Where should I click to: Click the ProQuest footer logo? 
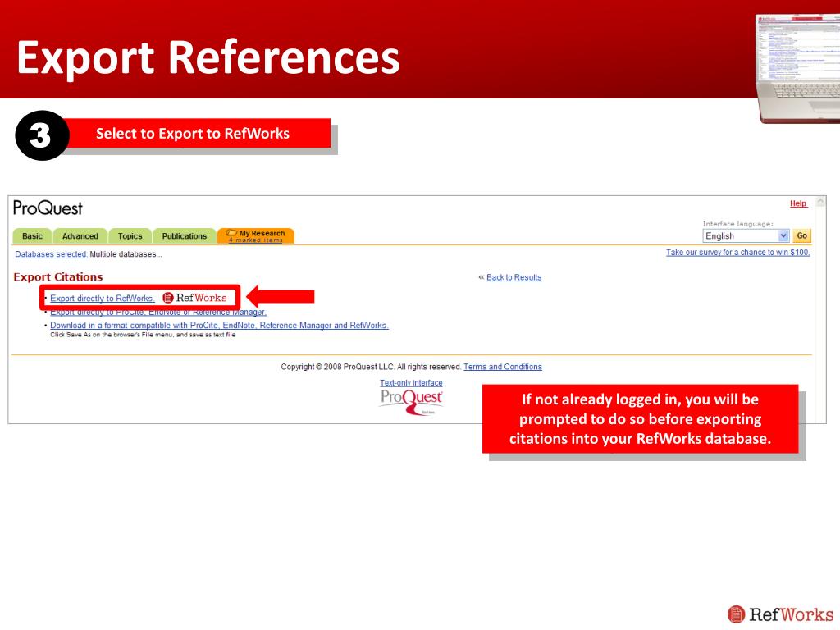click(x=411, y=402)
